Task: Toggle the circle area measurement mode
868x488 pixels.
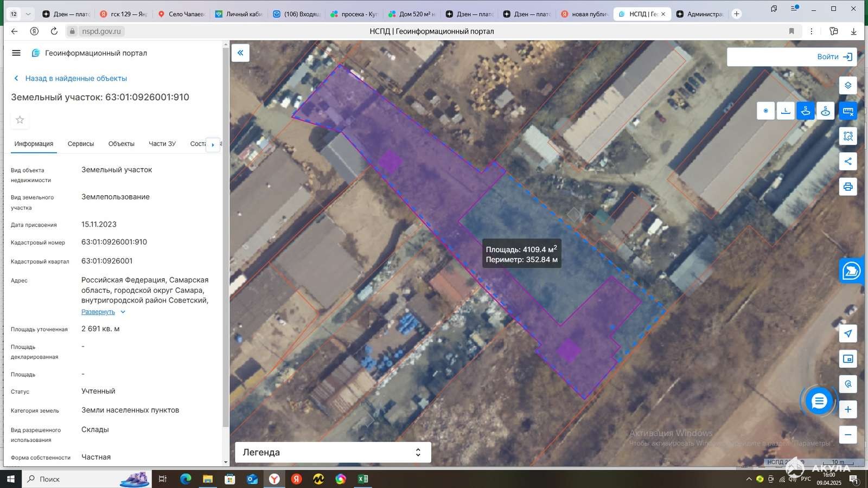Action: coord(825,111)
